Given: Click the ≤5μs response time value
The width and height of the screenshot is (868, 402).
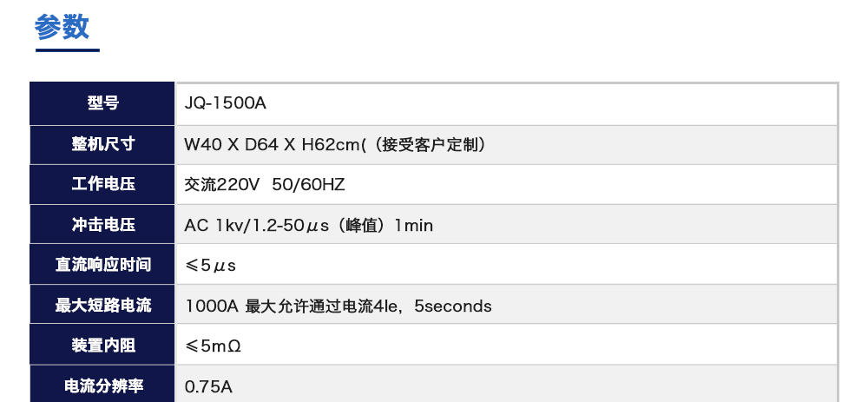Looking at the screenshot, I should pos(211,265).
